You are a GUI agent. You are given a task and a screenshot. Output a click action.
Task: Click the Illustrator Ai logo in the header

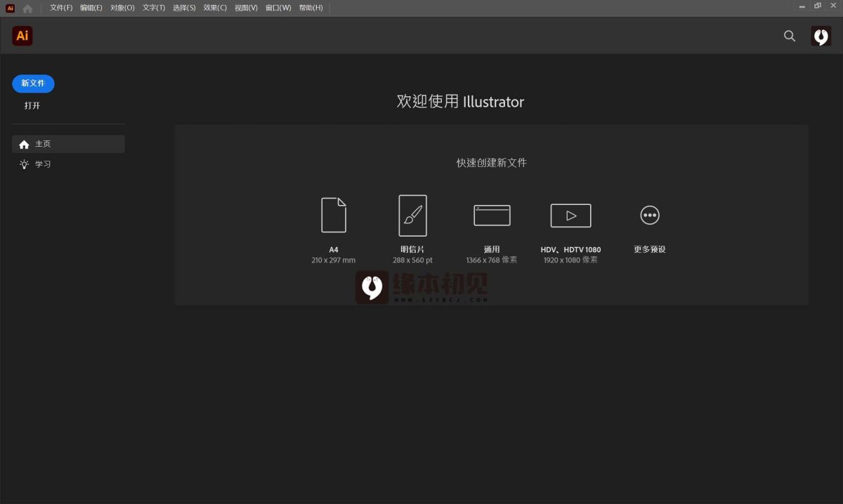[x=22, y=36]
